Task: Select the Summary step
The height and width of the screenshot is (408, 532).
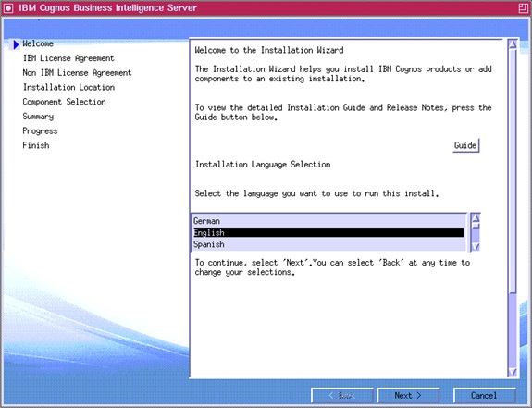Action: 38,117
